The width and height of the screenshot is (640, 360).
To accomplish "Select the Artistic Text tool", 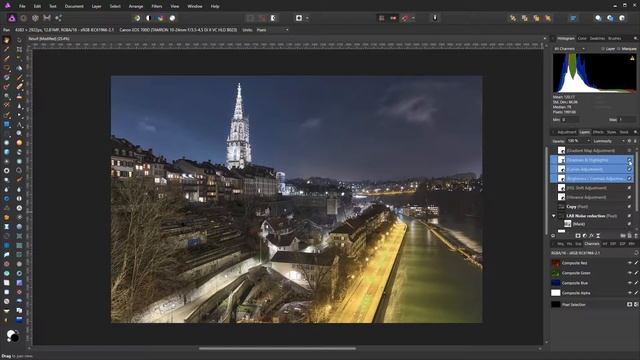I will [19, 124].
